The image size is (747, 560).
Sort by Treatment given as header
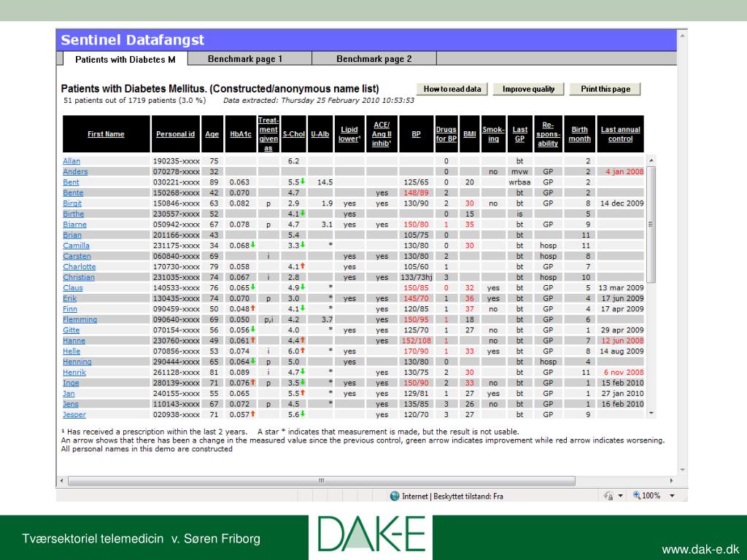click(x=268, y=134)
